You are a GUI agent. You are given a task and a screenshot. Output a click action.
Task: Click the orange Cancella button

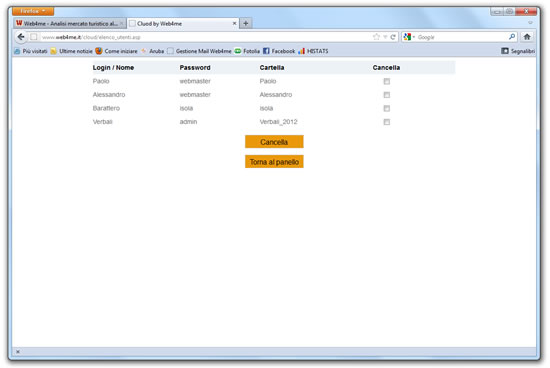(274, 142)
